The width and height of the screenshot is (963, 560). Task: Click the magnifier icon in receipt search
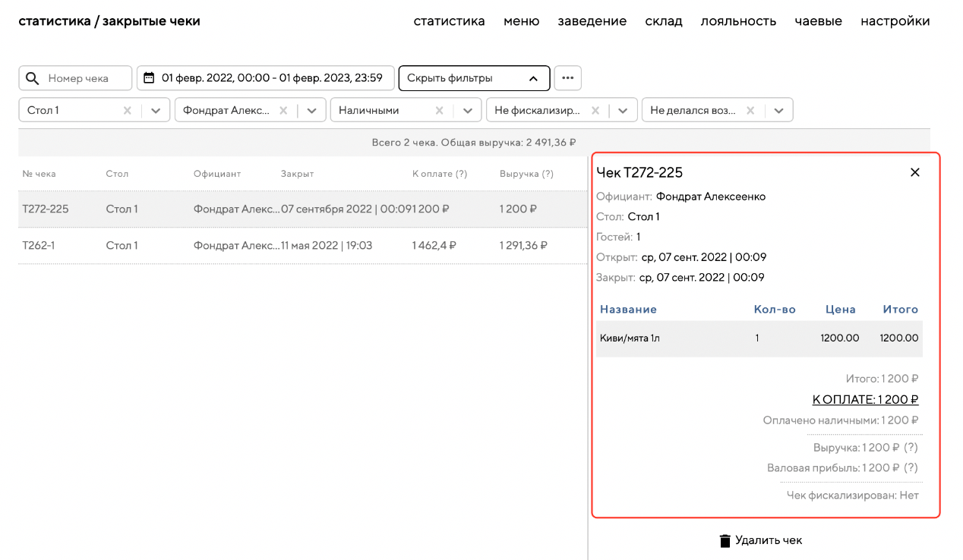(33, 78)
